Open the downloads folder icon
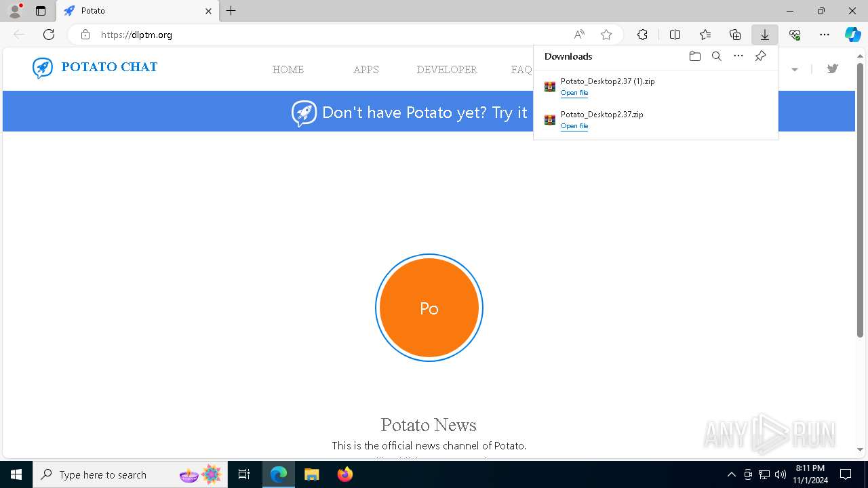This screenshot has height=488, width=868. [x=694, y=56]
